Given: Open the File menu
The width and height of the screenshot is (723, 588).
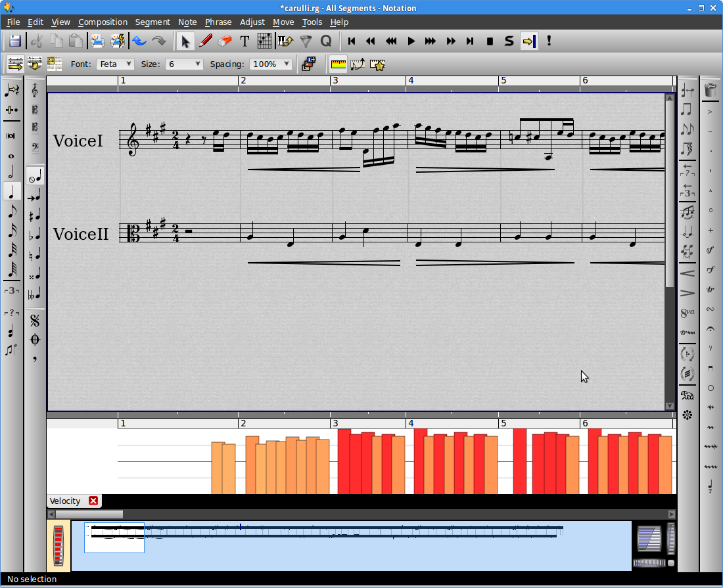Looking at the screenshot, I should tap(13, 22).
